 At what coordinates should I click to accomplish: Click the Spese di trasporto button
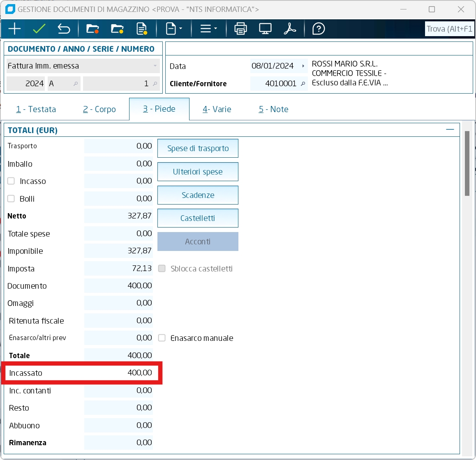198,148
